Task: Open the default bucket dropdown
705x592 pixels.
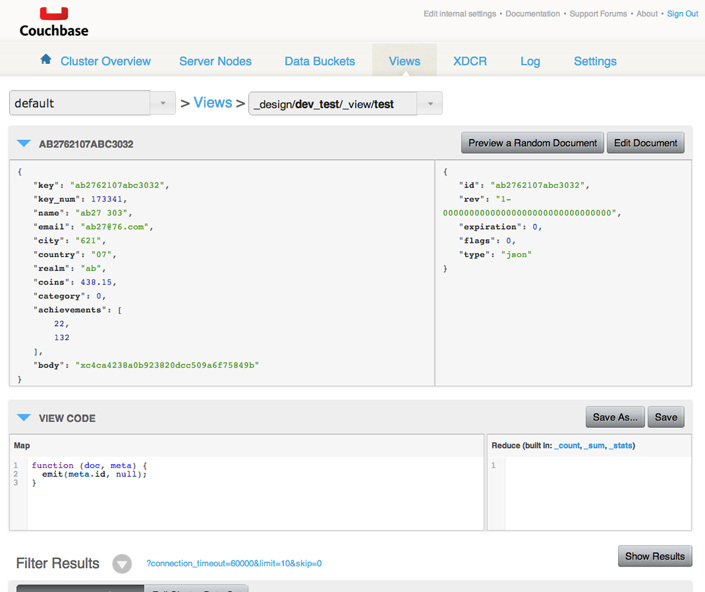Action: coord(92,103)
